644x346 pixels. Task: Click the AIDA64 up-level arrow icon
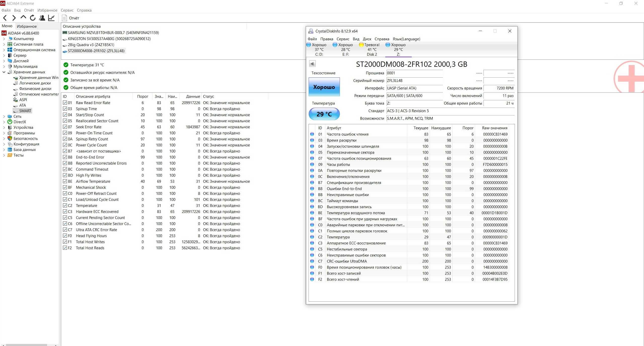23,18
